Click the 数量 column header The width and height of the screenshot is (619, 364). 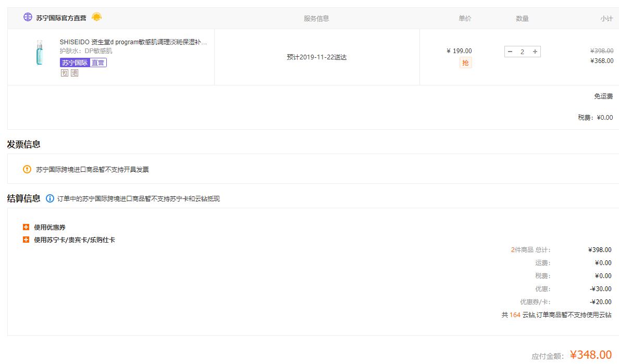(x=522, y=19)
